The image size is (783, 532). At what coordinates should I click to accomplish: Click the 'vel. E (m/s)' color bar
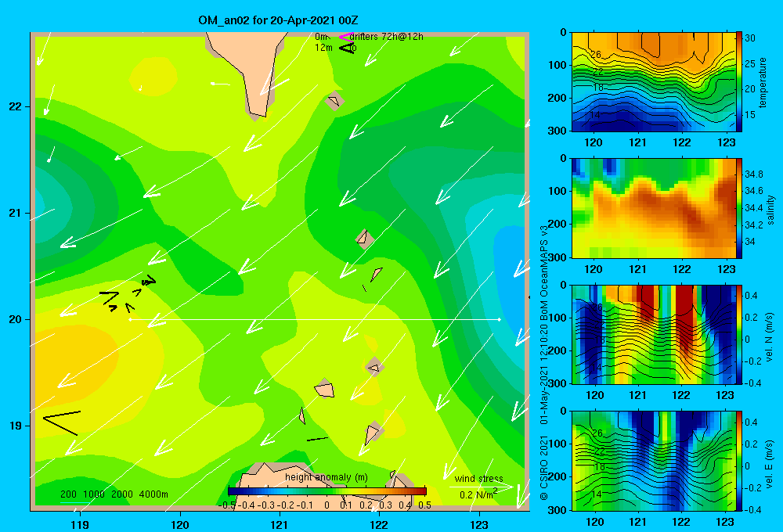click(x=739, y=461)
